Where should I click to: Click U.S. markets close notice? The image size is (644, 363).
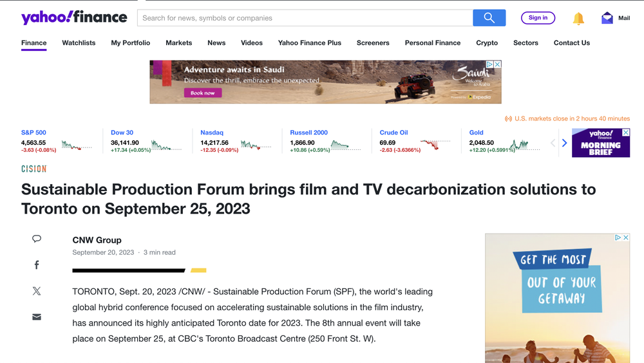[x=567, y=118]
